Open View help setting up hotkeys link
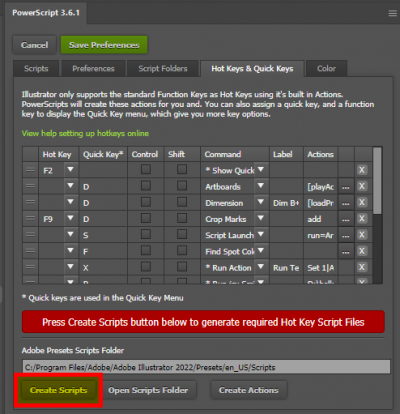Viewport: 400px width, 414px height. pos(85,134)
